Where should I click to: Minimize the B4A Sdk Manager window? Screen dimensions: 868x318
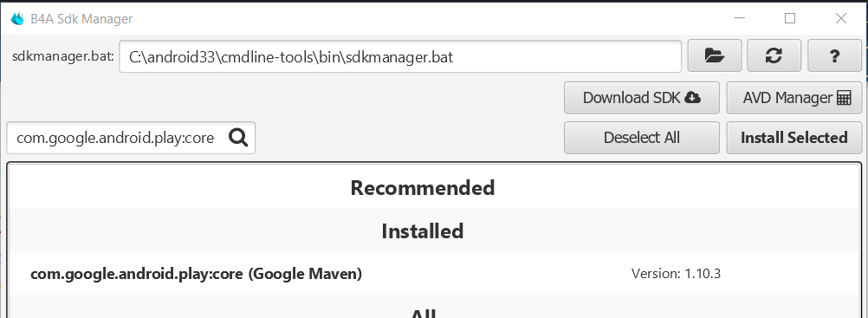740,18
